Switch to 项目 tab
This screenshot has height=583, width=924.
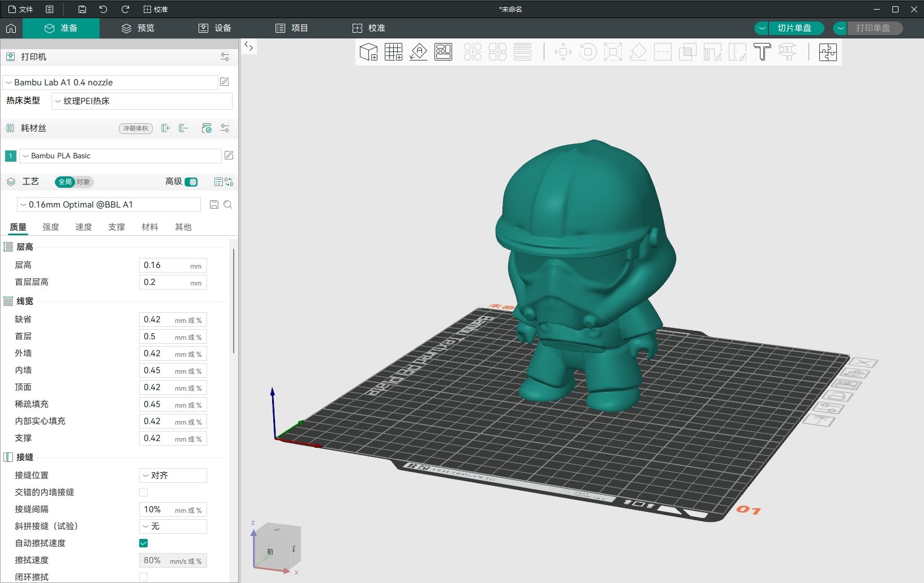coord(292,28)
